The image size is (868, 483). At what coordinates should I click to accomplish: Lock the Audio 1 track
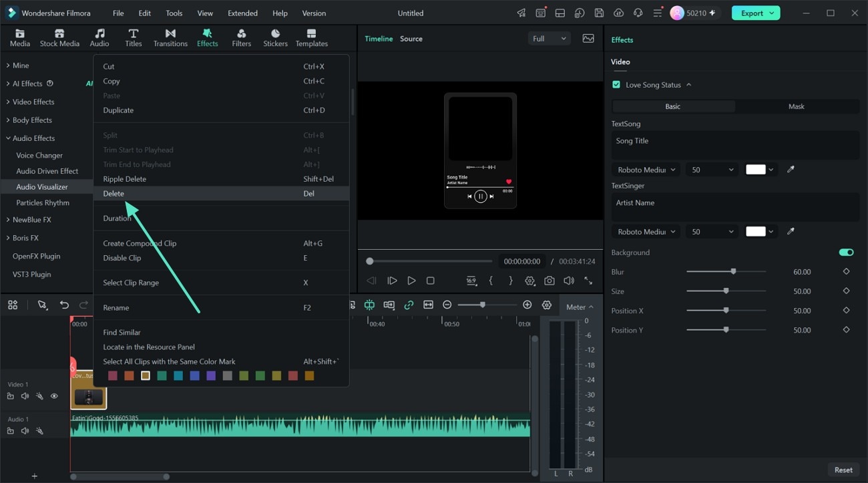coord(10,431)
